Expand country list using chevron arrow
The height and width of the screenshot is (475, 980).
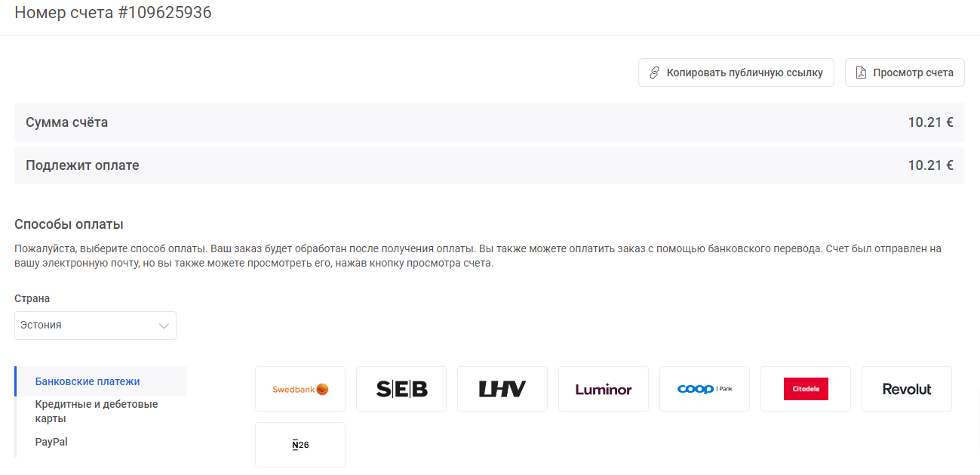[164, 325]
